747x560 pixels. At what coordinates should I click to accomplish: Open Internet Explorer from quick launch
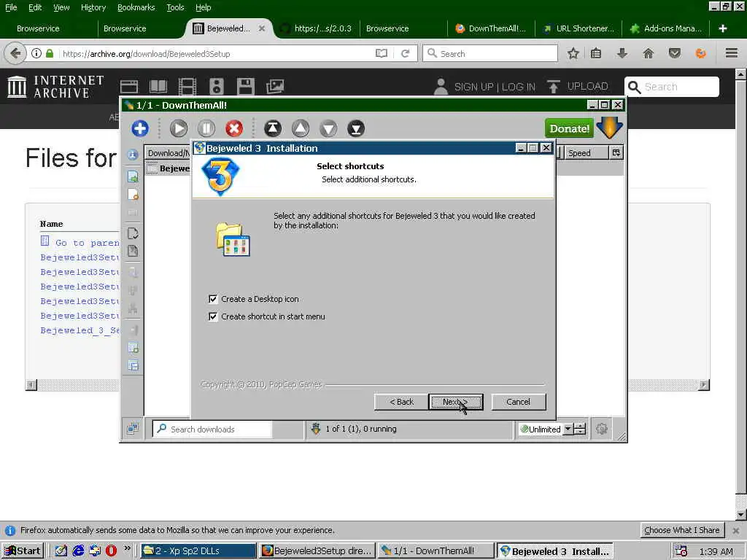78,551
